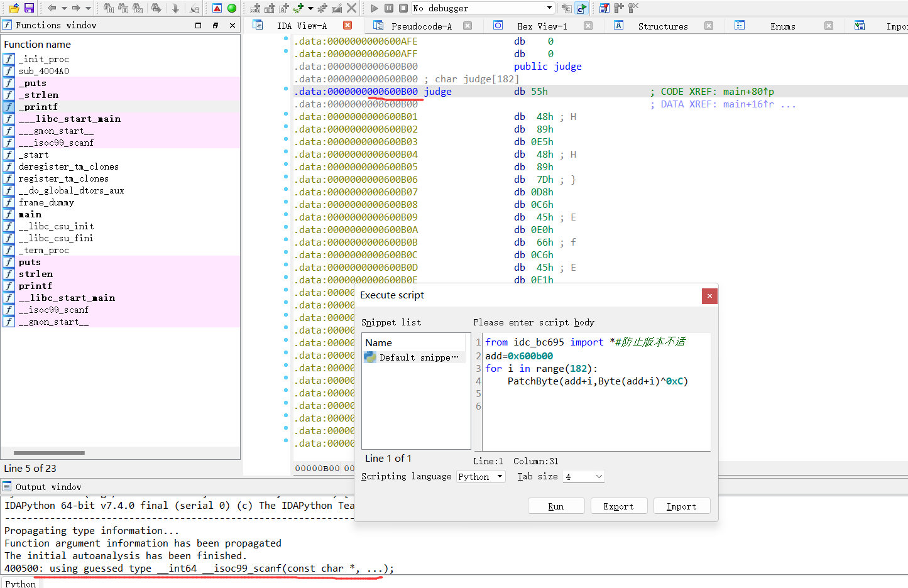908x588 pixels.
Task: Open the breakpoint list toolbar icon
Action: [x=604, y=8]
